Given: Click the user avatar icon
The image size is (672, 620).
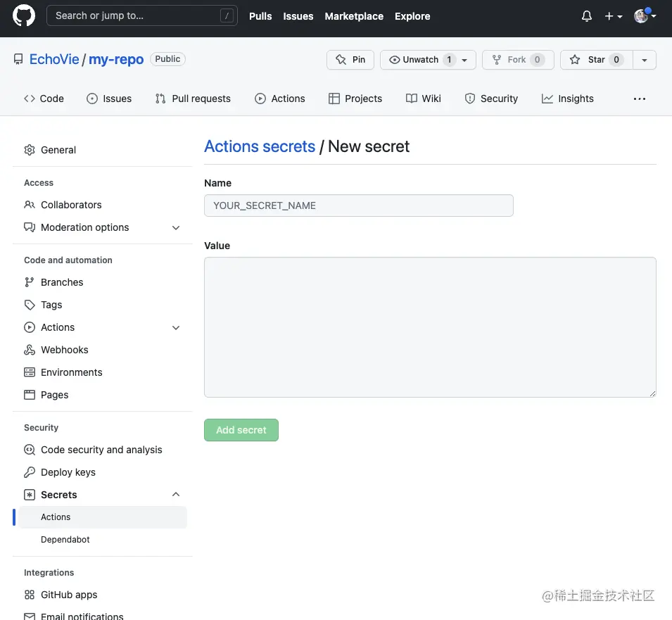Looking at the screenshot, I should pos(641,16).
